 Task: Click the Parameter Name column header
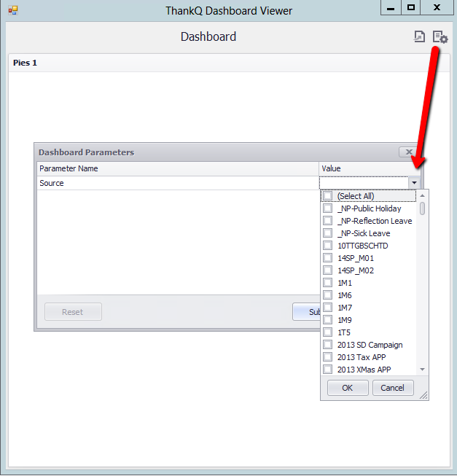178,168
